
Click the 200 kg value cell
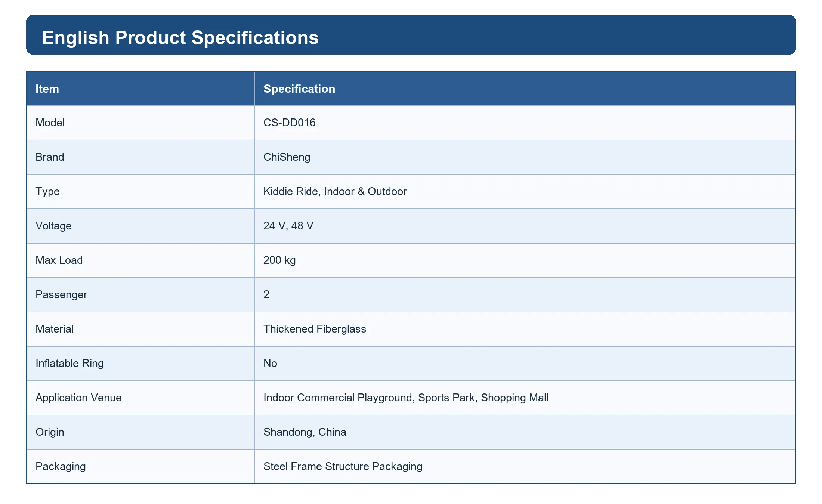tap(525, 260)
